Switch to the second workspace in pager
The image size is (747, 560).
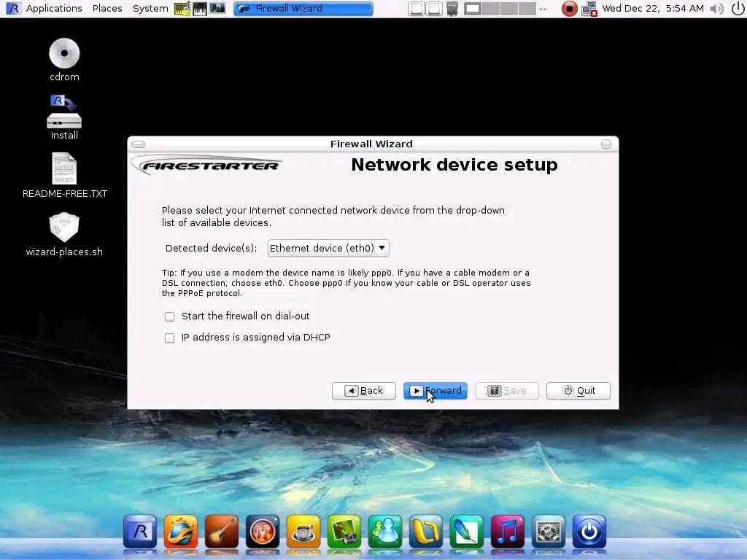point(491,9)
